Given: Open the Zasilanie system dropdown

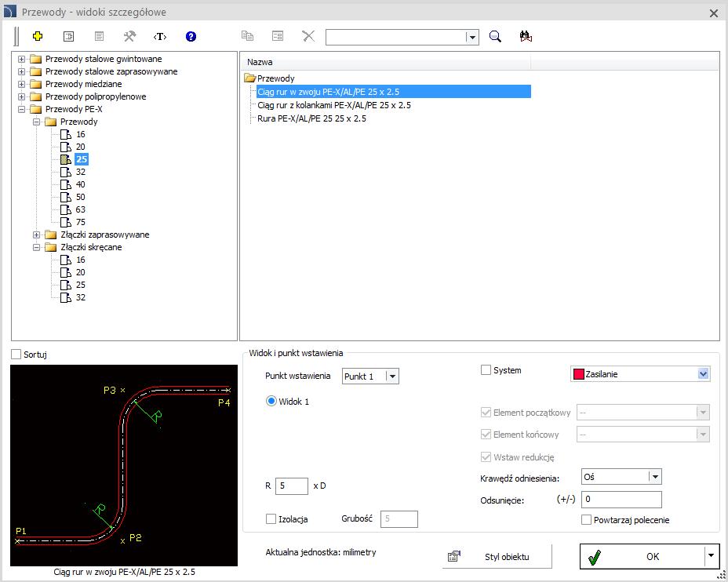Looking at the screenshot, I should [x=704, y=374].
